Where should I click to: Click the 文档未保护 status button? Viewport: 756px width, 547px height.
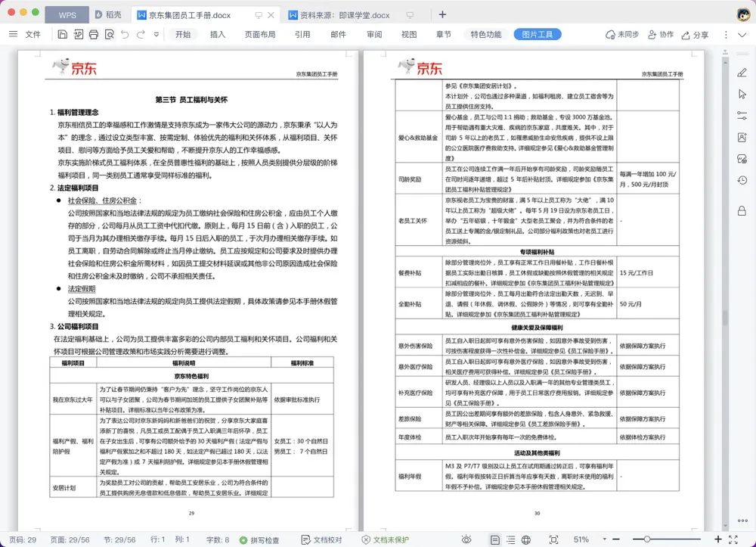pos(386,539)
